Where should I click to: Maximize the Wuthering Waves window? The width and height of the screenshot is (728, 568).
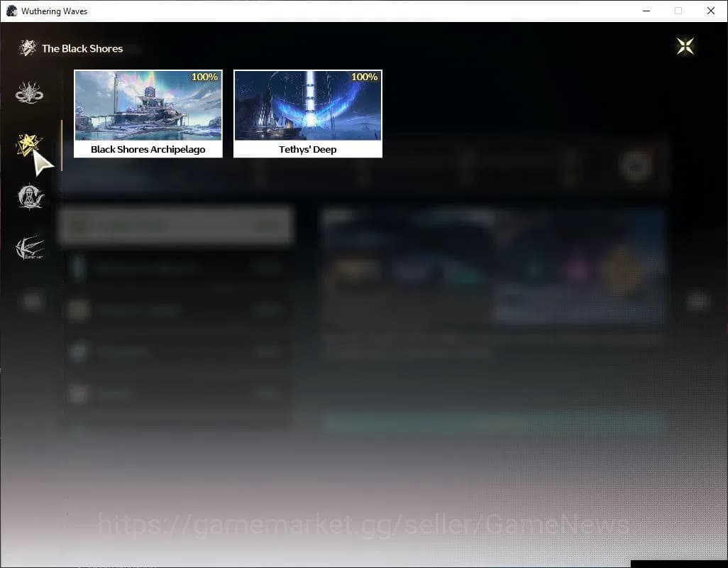(x=678, y=11)
